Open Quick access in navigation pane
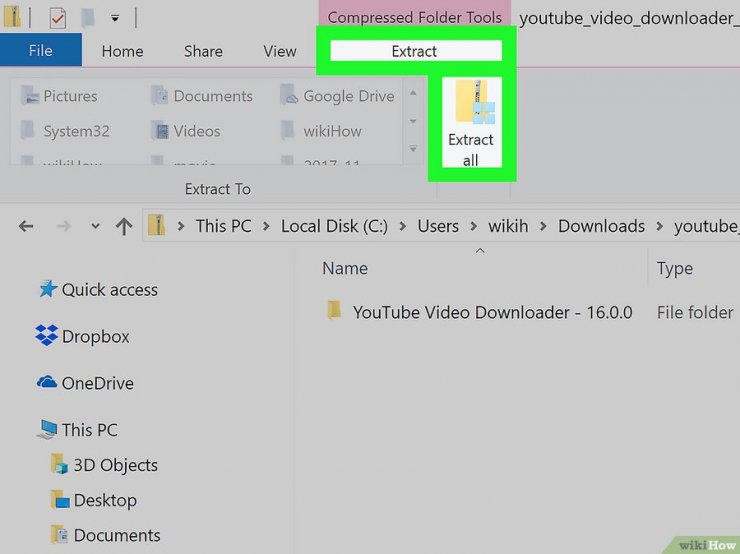 [109, 289]
